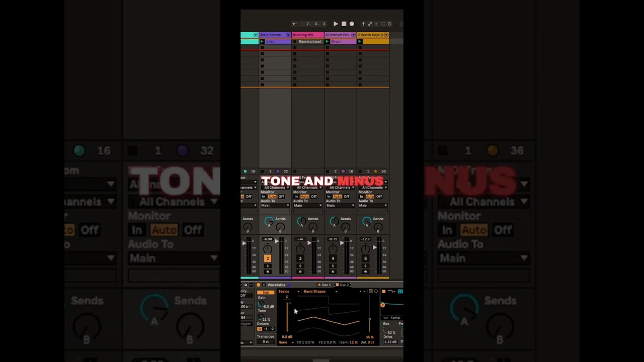The width and height of the screenshot is (644, 362).
Task: Start playback with the transport Play button
Action: pos(336,24)
